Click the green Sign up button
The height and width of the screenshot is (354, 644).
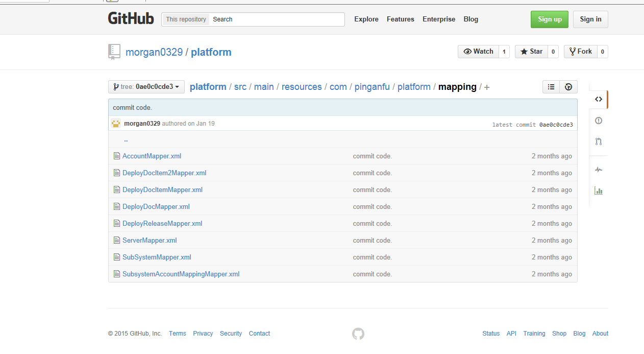tap(550, 19)
